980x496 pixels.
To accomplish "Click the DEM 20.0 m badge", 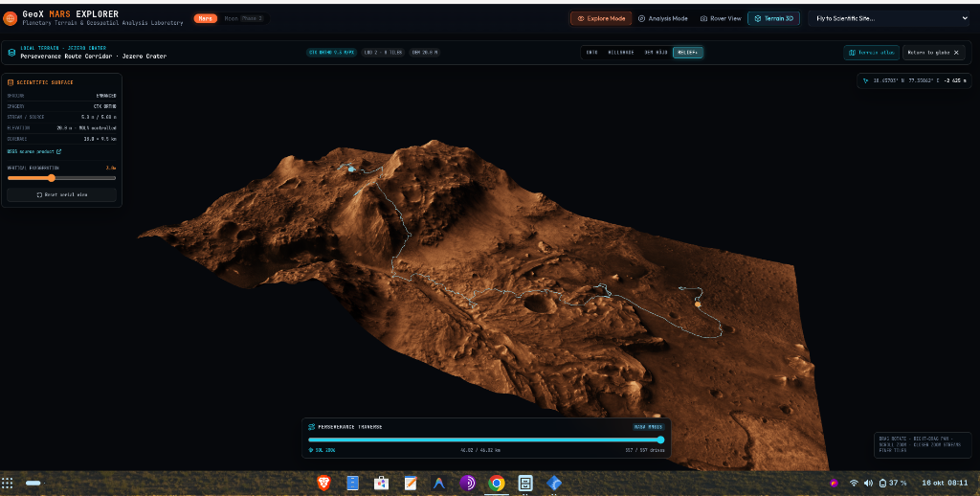I will 425,53.
